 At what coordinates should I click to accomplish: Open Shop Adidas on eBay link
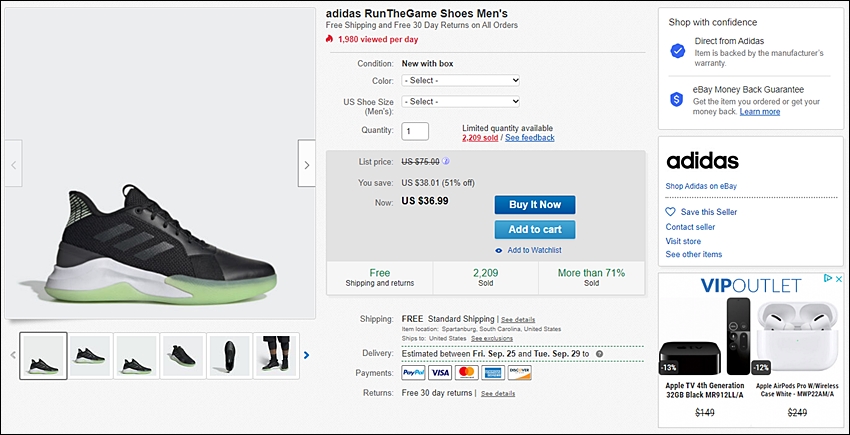[x=701, y=186]
